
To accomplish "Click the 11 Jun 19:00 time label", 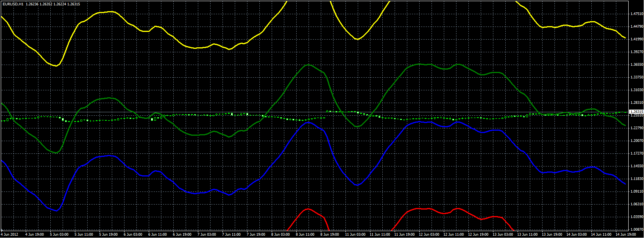I will click(x=404, y=235).
